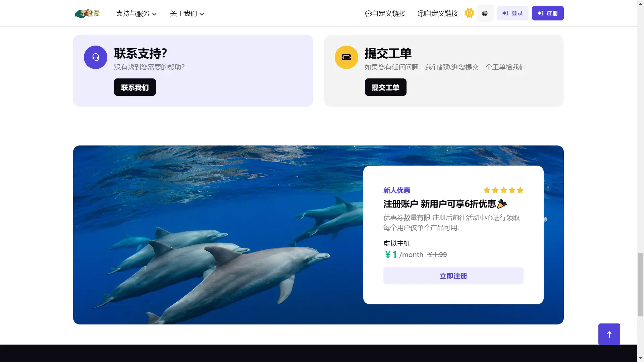The height and width of the screenshot is (362, 644).
Task: Click the speech bubble icon beside first 自定义链接
Action: tap(368, 13)
